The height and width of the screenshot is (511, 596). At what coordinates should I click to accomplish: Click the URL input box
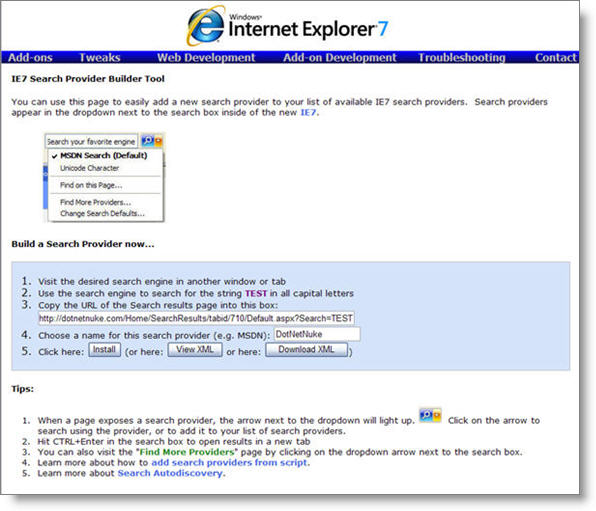click(x=196, y=318)
